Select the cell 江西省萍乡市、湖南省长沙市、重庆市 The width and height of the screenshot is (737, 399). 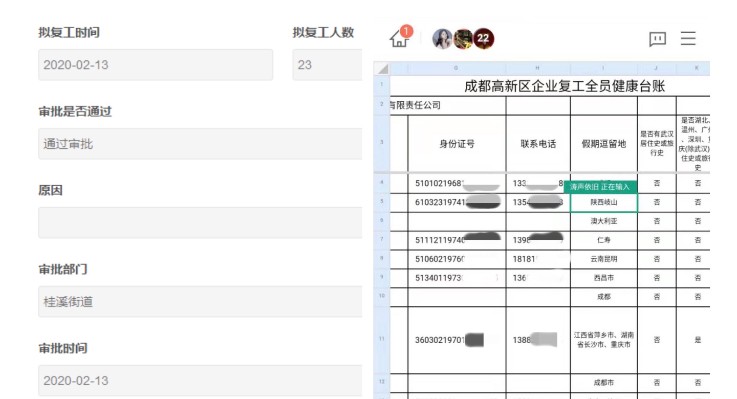pos(604,340)
